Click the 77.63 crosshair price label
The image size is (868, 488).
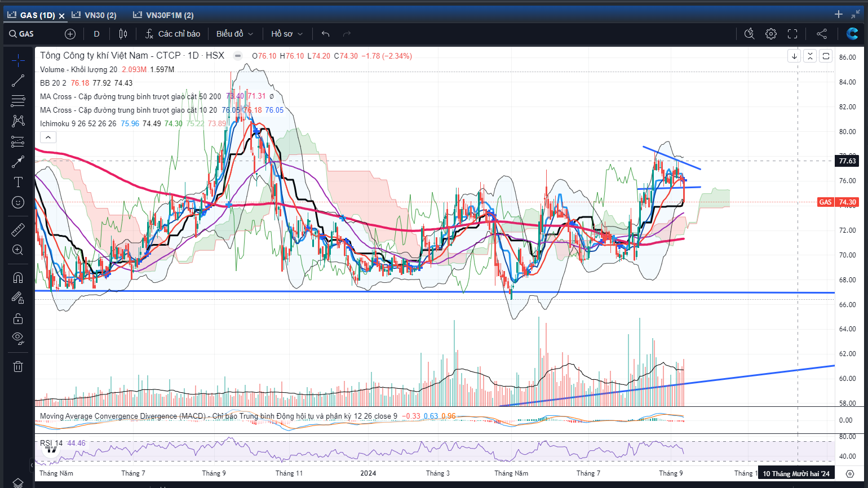coord(847,161)
